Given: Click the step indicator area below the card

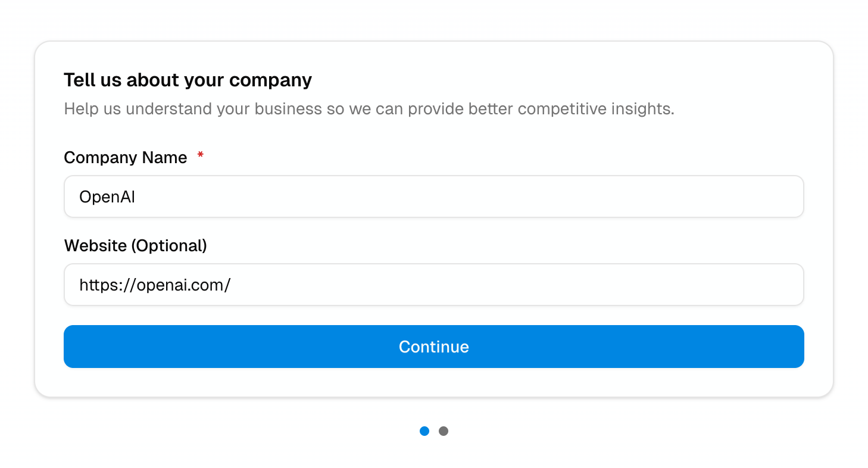Looking at the screenshot, I should click(434, 430).
